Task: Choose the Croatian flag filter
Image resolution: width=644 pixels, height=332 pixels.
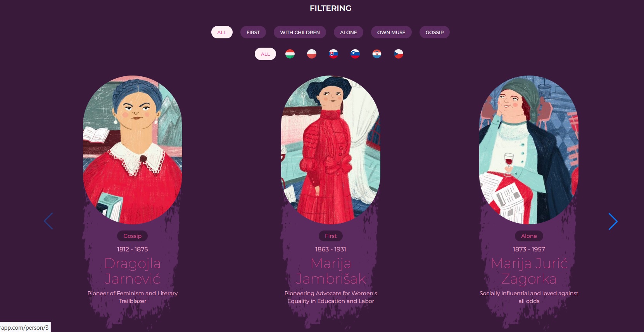Action: pos(377,54)
